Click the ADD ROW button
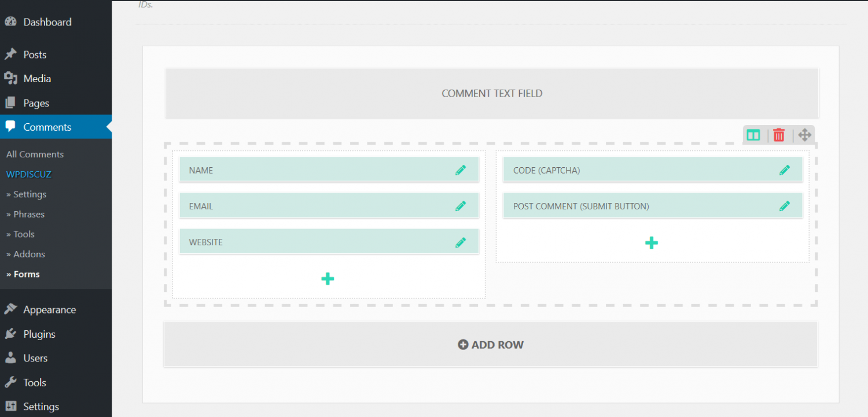Screen dimensions: 868x417 coord(491,344)
